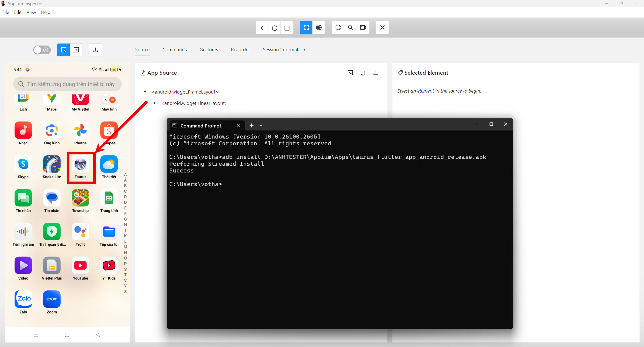Tap the YT Kids app icon
This screenshot has height=347, width=644.
click(x=109, y=266)
